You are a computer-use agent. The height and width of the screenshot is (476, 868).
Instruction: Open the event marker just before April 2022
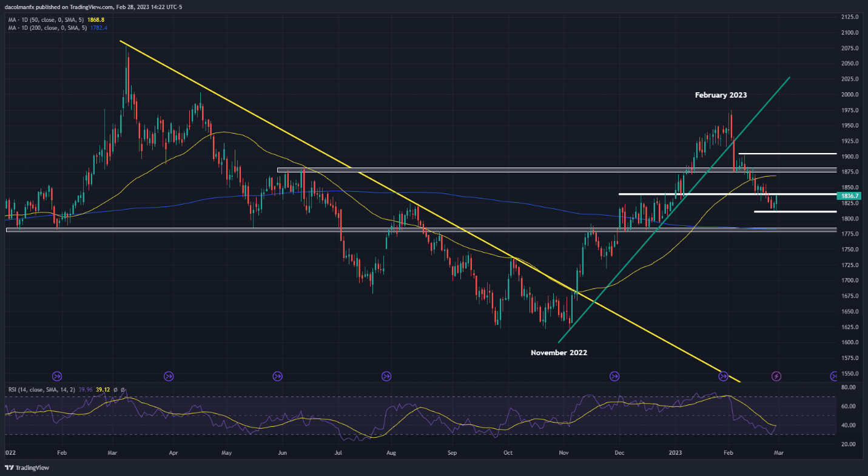point(169,376)
